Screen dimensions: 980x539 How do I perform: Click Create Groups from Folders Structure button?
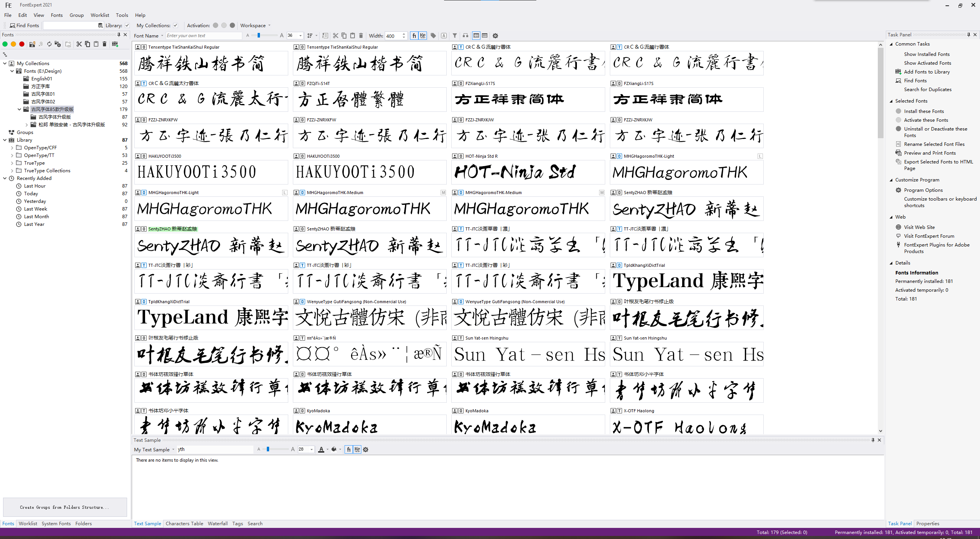point(65,507)
